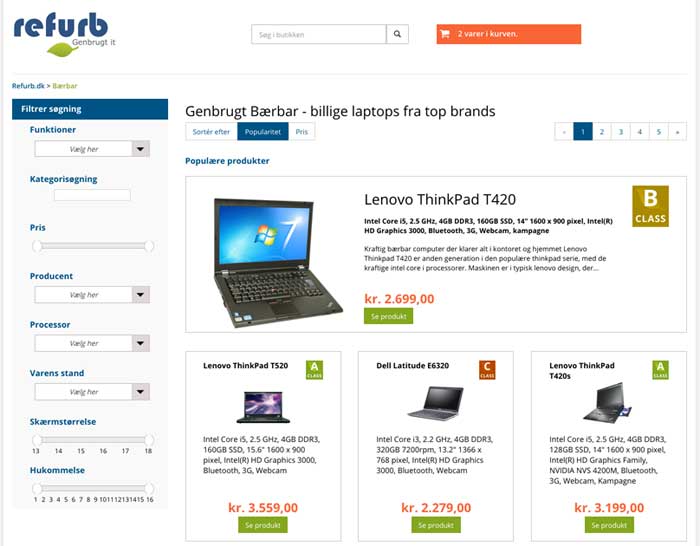Open the shopping cart icon
The image size is (700, 546).
[x=445, y=34]
